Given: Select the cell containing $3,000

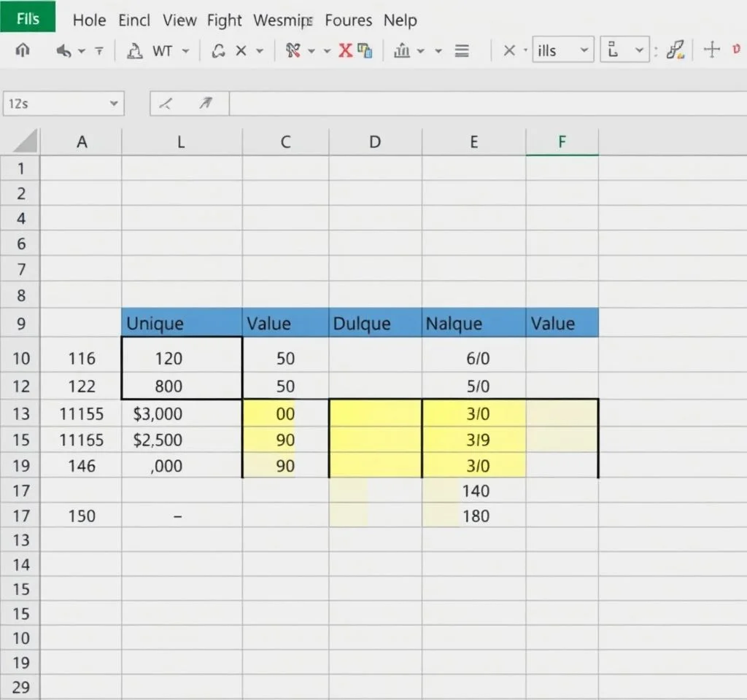Looking at the screenshot, I should coord(181,414).
